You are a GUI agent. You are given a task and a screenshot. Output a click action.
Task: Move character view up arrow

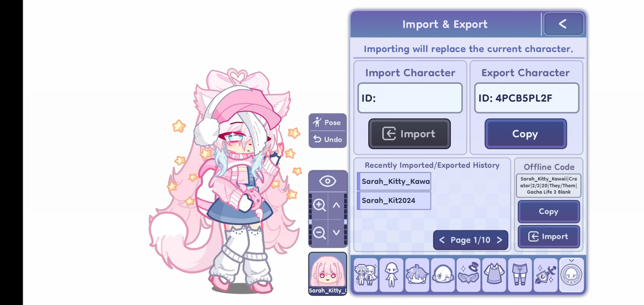pyautogui.click(x=337, y=205)
